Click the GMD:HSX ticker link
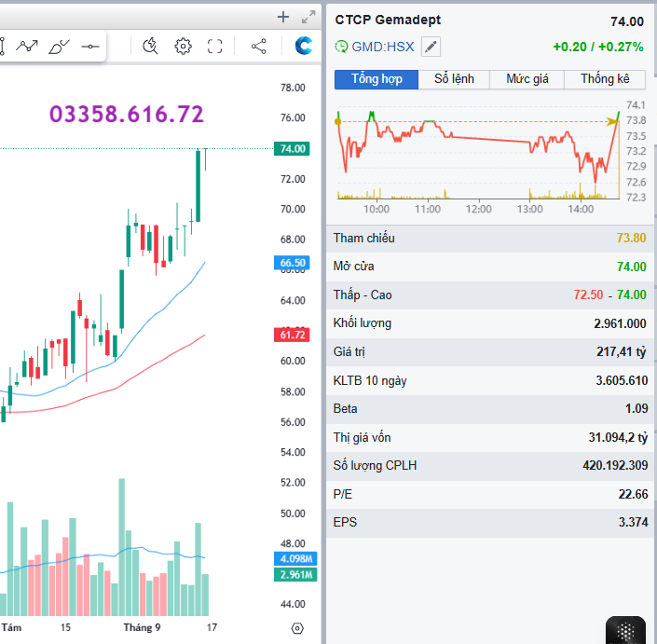Screen dimensions: 657x644 pyautogui.click(x=382, y=47)
